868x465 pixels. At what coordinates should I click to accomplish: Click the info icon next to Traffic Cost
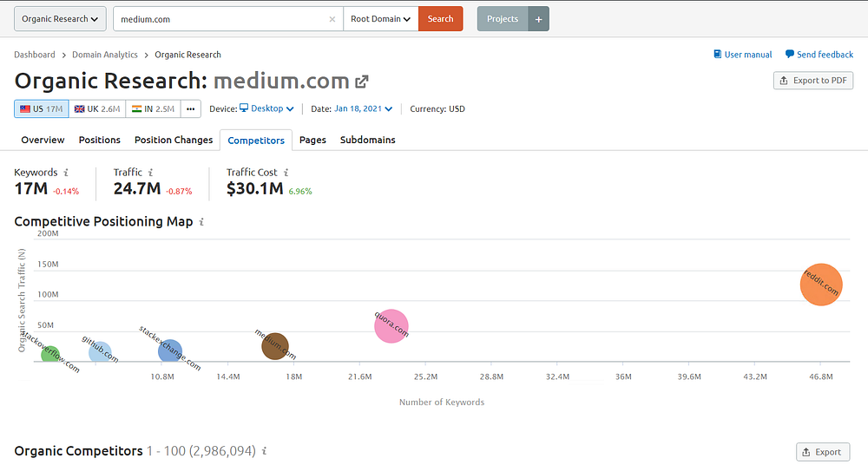tap(286, 173)
